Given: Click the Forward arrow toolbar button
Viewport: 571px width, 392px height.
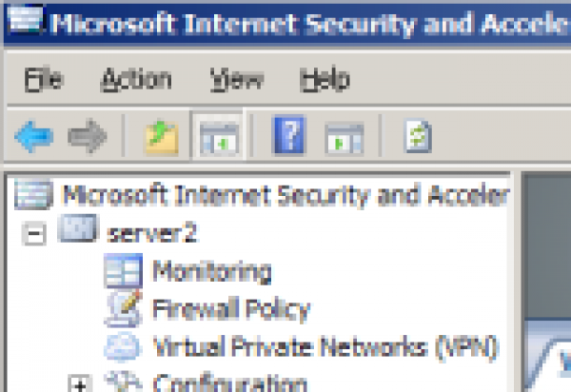Looking at the screenshot, I should 87,137.
